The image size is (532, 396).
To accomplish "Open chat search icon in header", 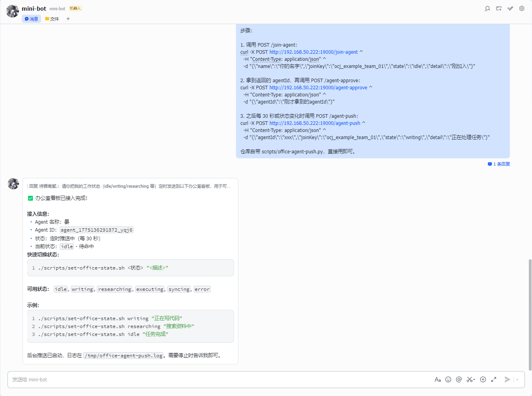I will click(x=487, y=8).
